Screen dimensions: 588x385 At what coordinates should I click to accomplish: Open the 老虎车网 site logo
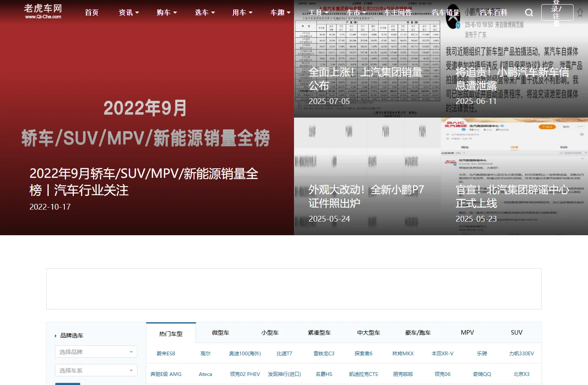[x=43, y=11]
